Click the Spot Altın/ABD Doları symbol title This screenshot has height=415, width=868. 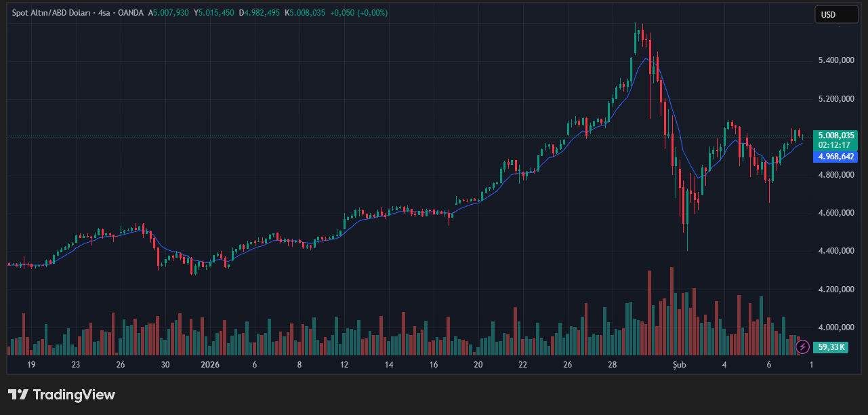point(51,13)
